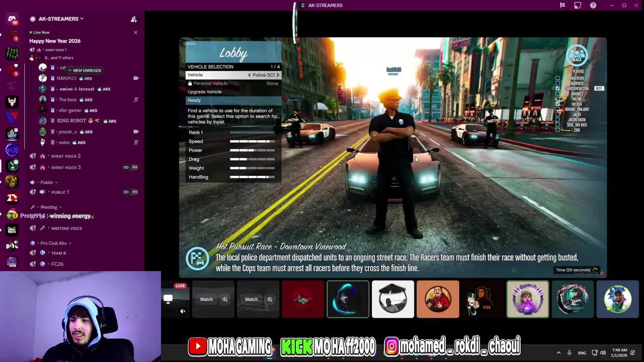644x362 pixels.
Task: Select next vehicle with right arrow
Action: [277, 75]
